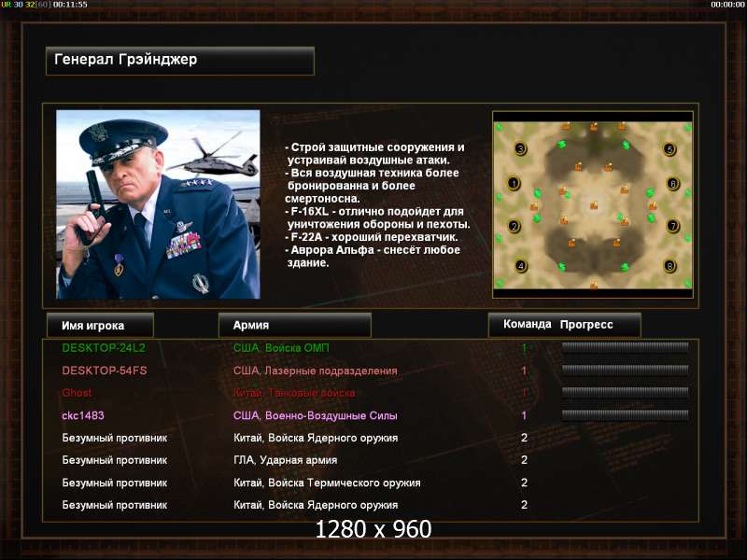Click army 'США, Войска ОМП'
The height and width of the screenshot is (560, 747).
click(x=281, y=348)
